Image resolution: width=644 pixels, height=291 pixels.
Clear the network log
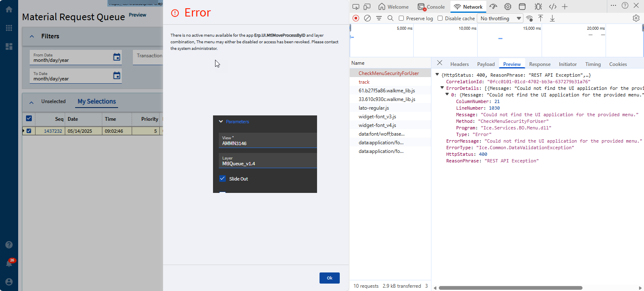367,18
